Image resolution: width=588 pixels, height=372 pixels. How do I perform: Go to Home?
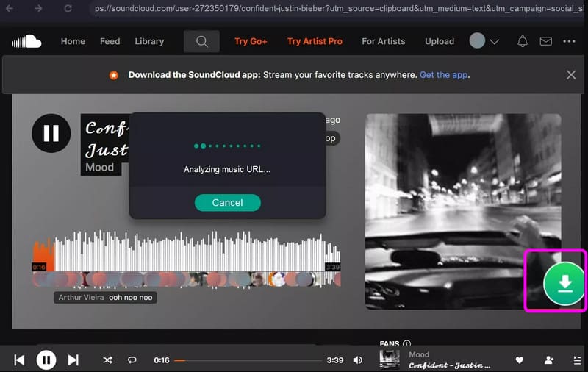73,41
